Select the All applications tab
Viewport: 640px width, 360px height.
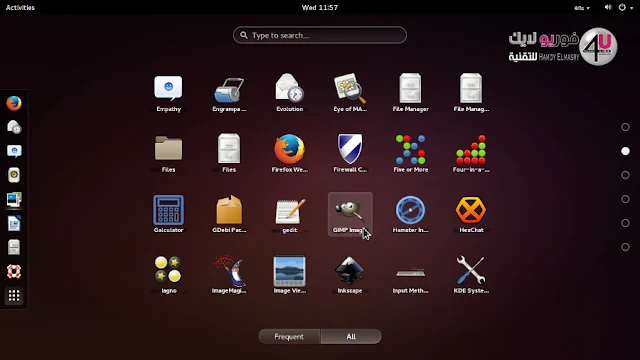(351, 336)
